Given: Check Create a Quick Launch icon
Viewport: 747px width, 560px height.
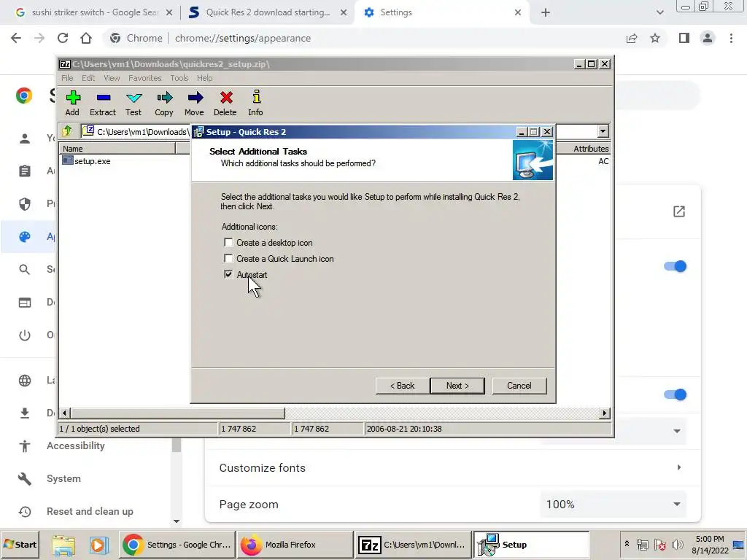Looking at the screenshot, I should 228,259.
